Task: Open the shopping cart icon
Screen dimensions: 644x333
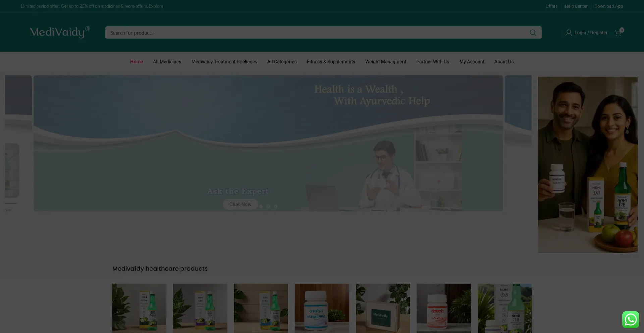Action: [x=619, y=32]
